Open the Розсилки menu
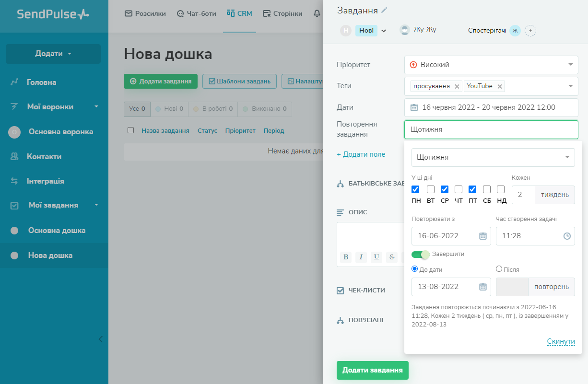Screen dimensions: 588x384 (x=145, y=13)
